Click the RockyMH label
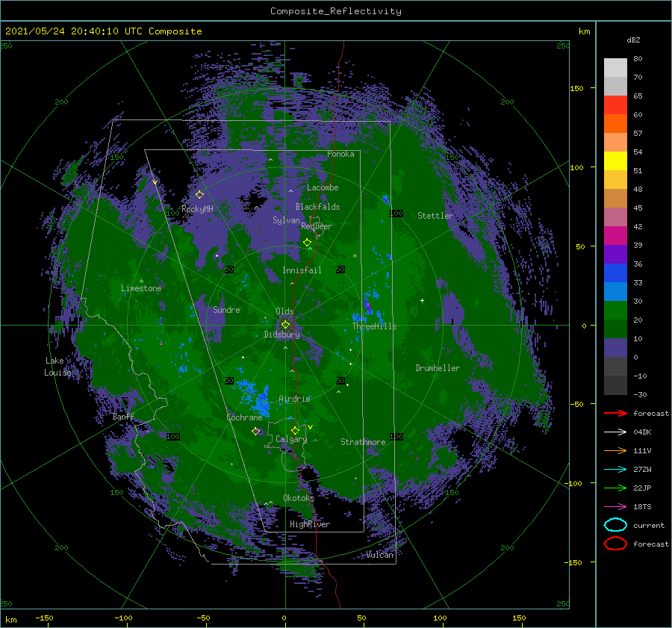Image resolution: width=672 pixels, height=628 pixels. (x=197, y=209)
